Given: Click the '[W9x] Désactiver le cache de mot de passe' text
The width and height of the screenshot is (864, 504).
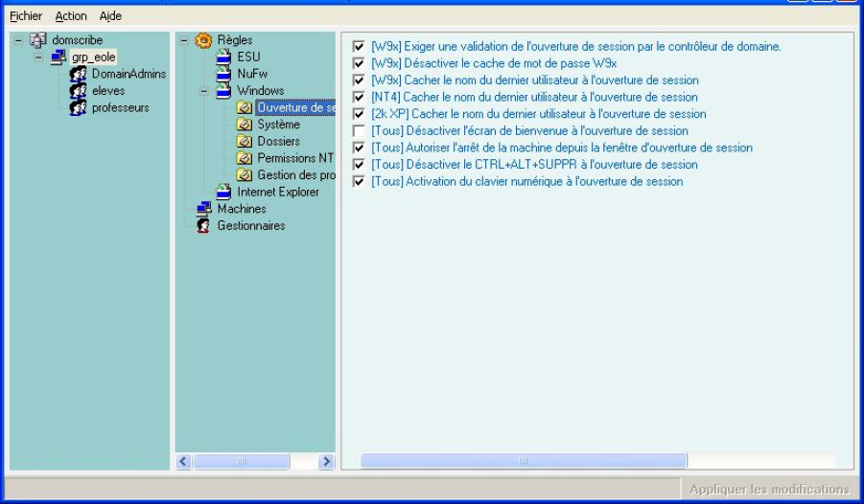Looking at the screenshot, I should click(494, 63).
